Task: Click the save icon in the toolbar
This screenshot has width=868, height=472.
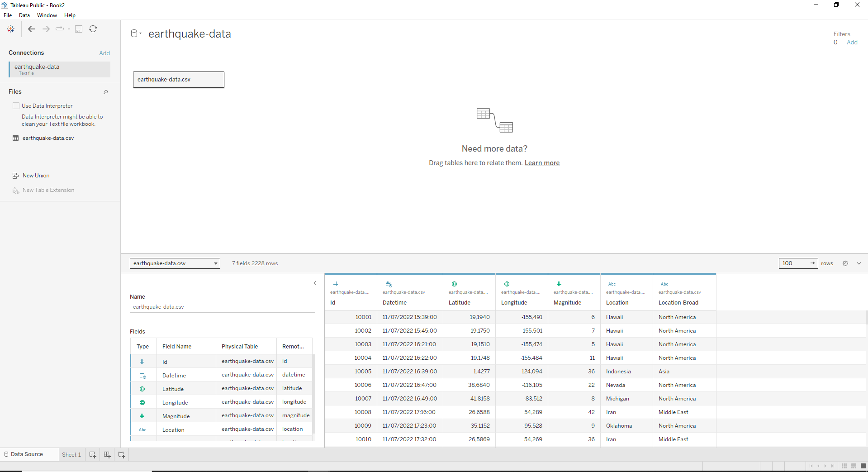Action: tap(79, 29)
